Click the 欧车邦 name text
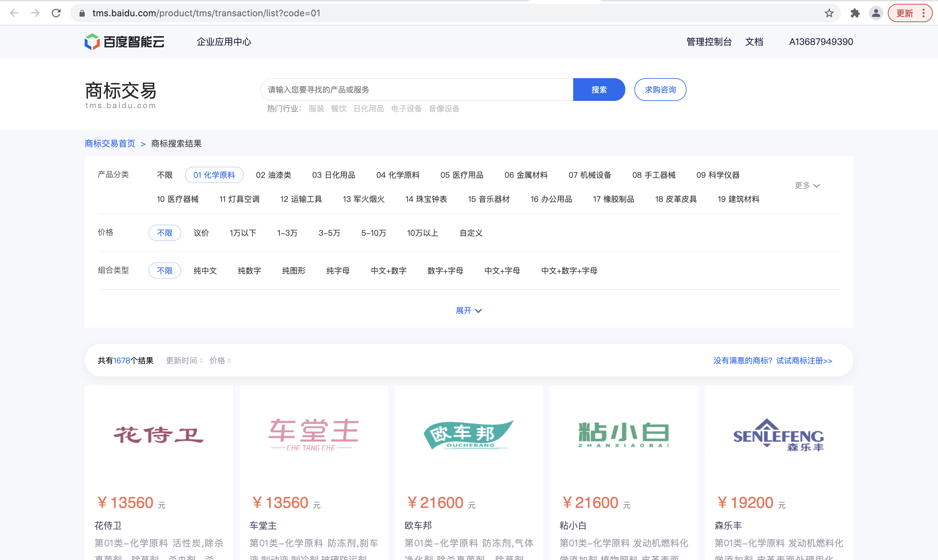938x560 pixels. coord(418,525)
